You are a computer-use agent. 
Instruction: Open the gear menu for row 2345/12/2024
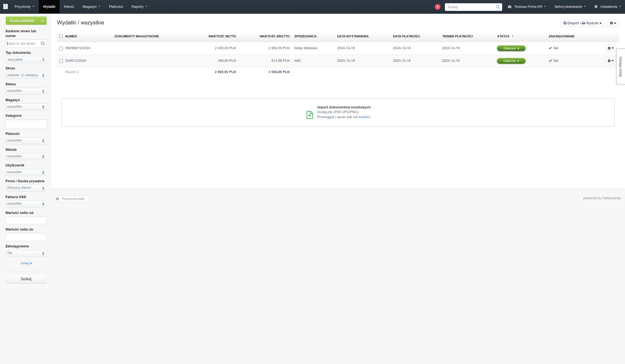611,61
